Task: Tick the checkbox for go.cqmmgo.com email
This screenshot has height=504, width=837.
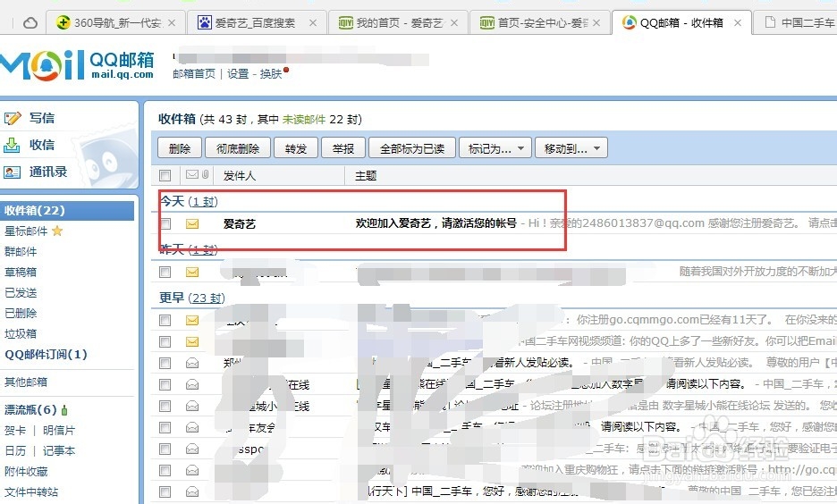Action: 165,320
